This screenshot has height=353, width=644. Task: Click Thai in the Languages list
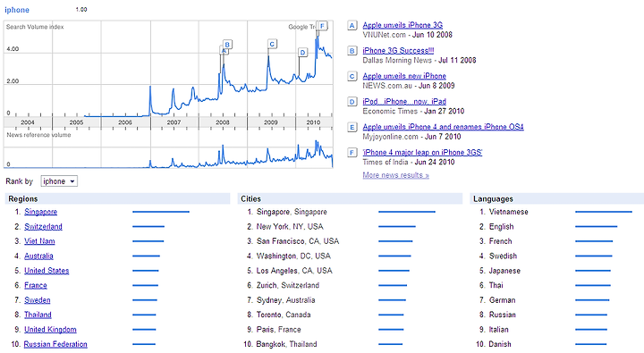click(x=496, y=285)
